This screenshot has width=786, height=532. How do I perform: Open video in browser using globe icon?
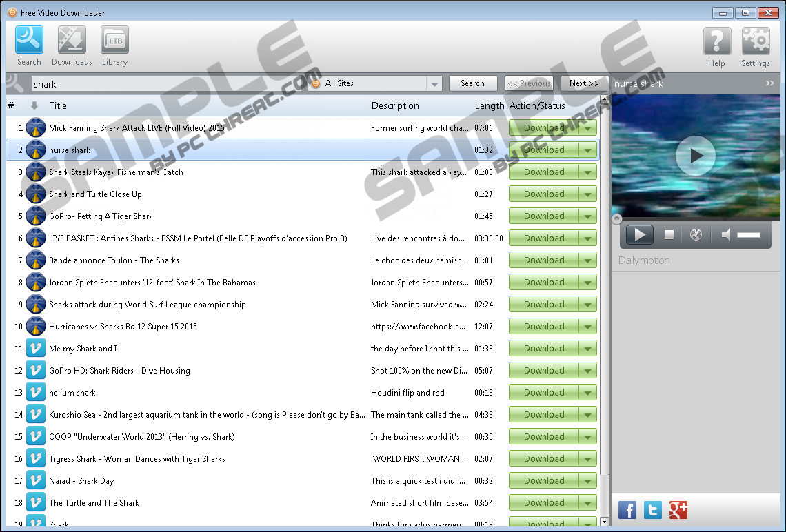tap(696, 235)
